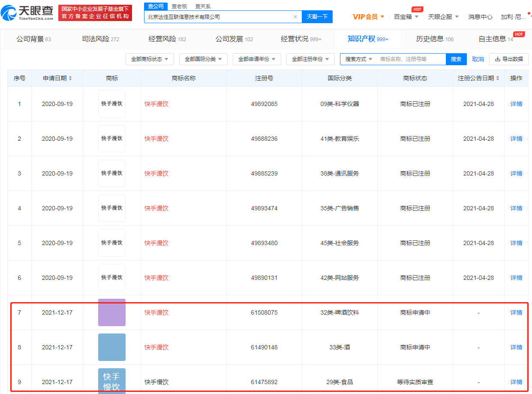
Task: Click the blue 搜索 button in filter bar
Action: [x=456, y=59]
